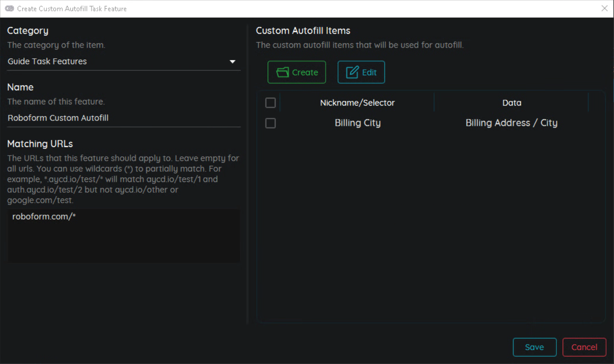Click the Edit button label
614x364 pixels.
369,72
